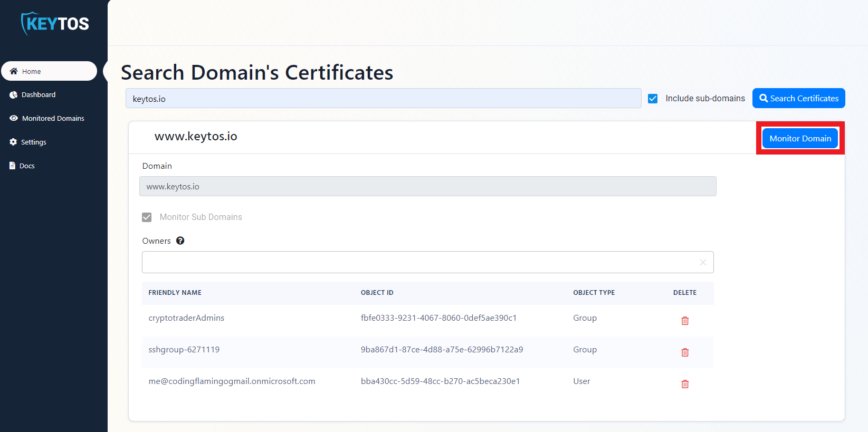Click the Include sub-domains label
Screen dimensions: 868x432
click(705, 99)
